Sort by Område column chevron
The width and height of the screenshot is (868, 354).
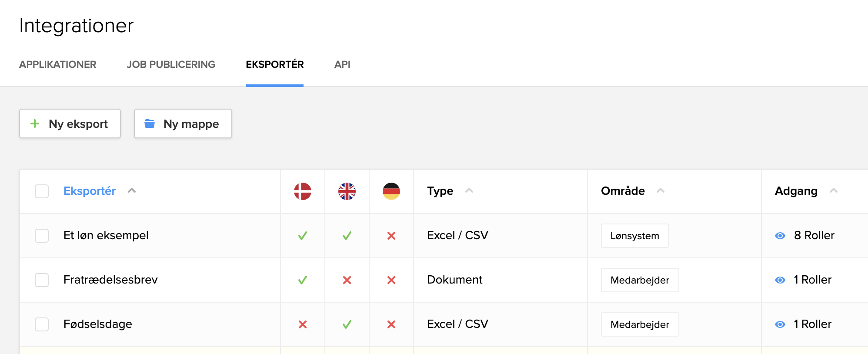[661, 190]
